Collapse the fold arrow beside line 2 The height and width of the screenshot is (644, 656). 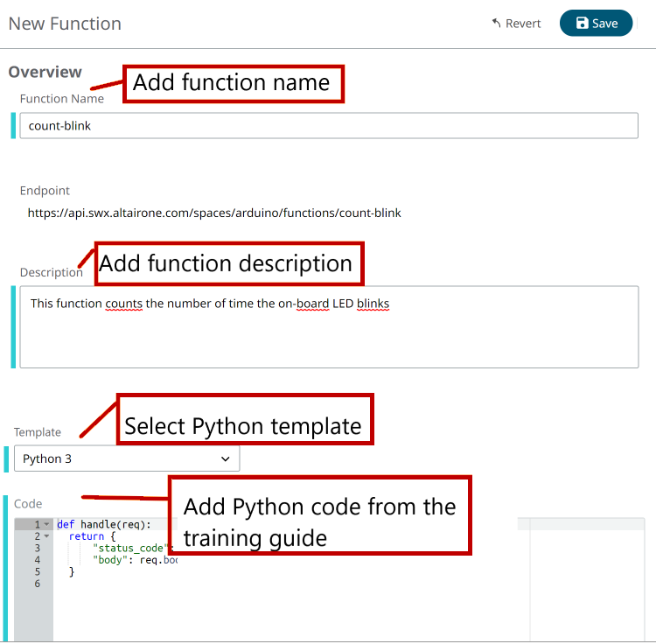point(46,536)
